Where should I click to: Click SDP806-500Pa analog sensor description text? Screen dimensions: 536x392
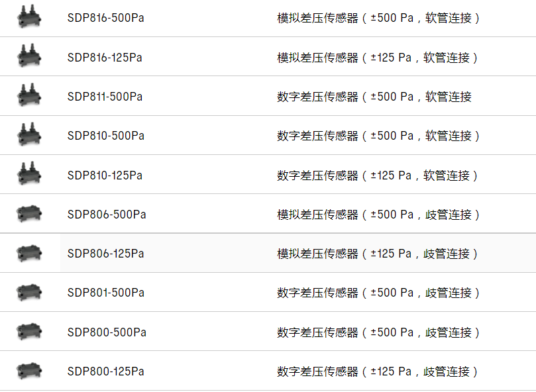(378, 215)
